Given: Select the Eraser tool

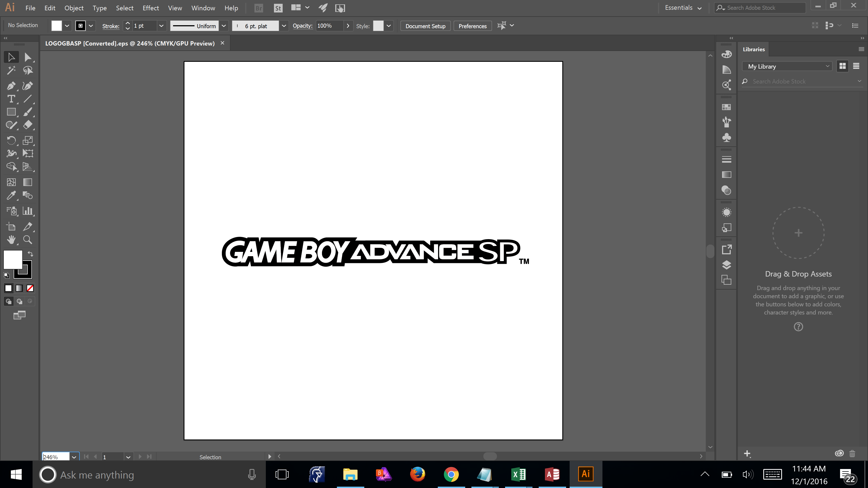Looking at the screenshot, I should 28,125.
